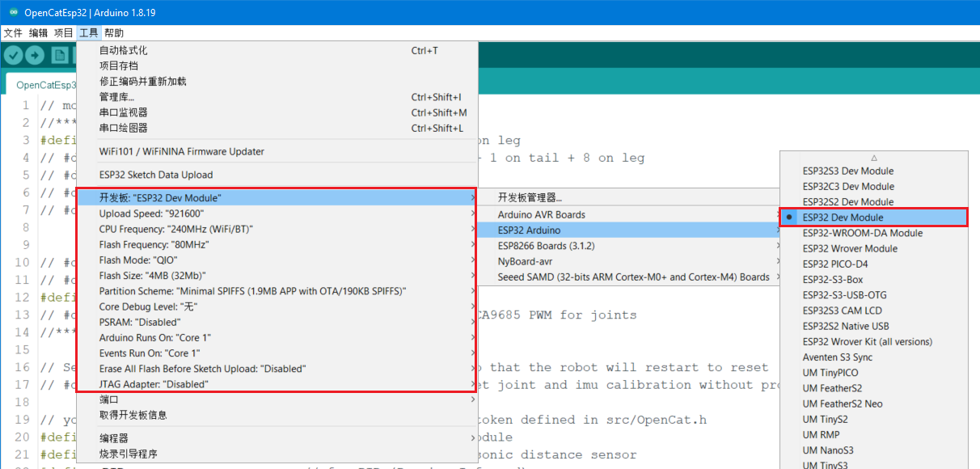Image resolution: width=980 pixels, height=469 pixels.
Task: Select the UM TinyPICO board
Action: pos(874,373)
